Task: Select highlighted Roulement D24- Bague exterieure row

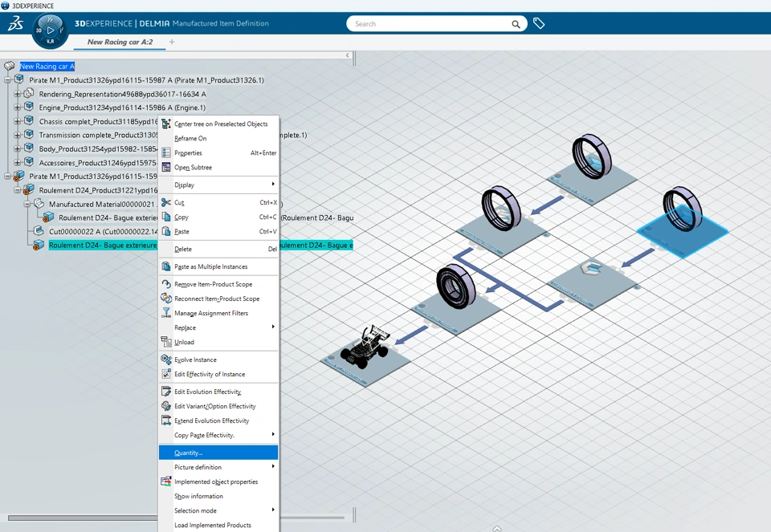Action: click(103, 245)
